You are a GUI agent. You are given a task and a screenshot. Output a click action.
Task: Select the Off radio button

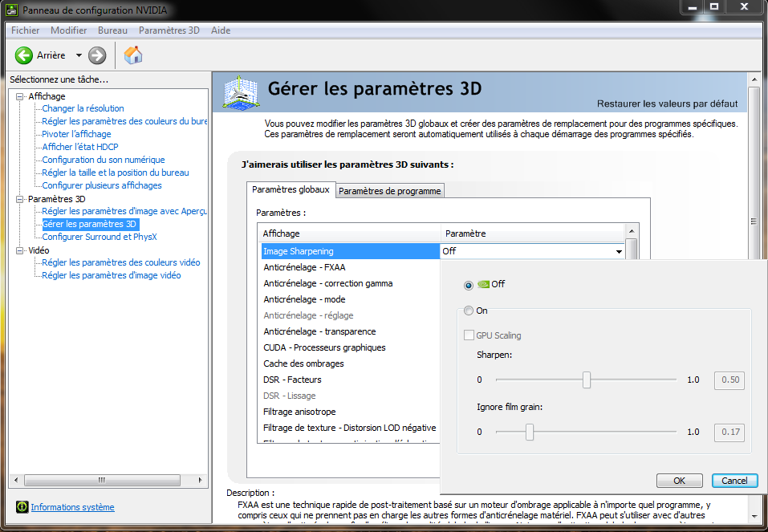[469, 285]
